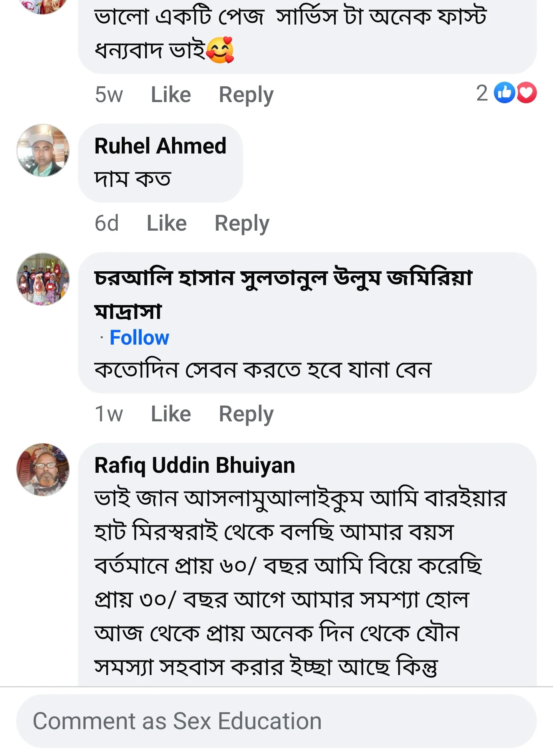Screen dimensions: 553x756
Task: Open the madrasa page's profile picture
Action: click(43, 279)
